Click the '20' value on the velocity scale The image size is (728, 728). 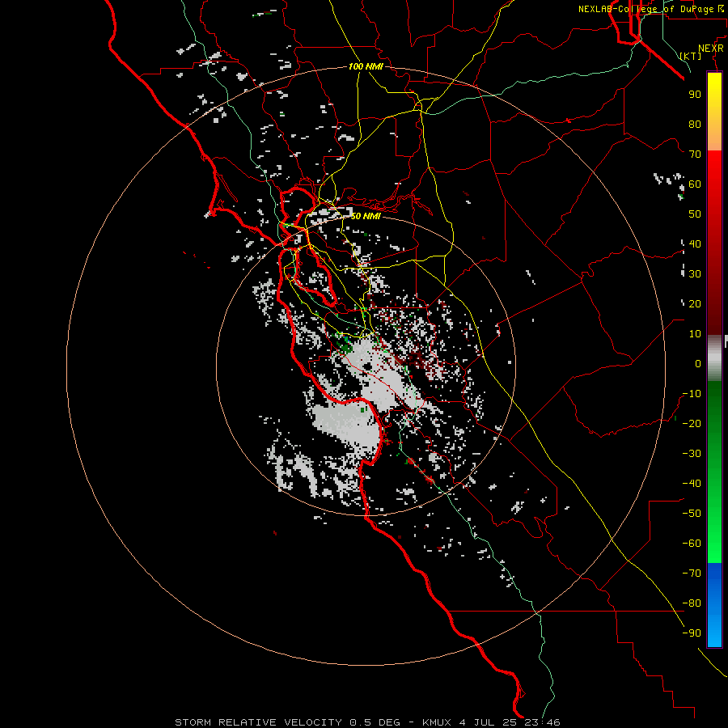[x=695, y=304]
